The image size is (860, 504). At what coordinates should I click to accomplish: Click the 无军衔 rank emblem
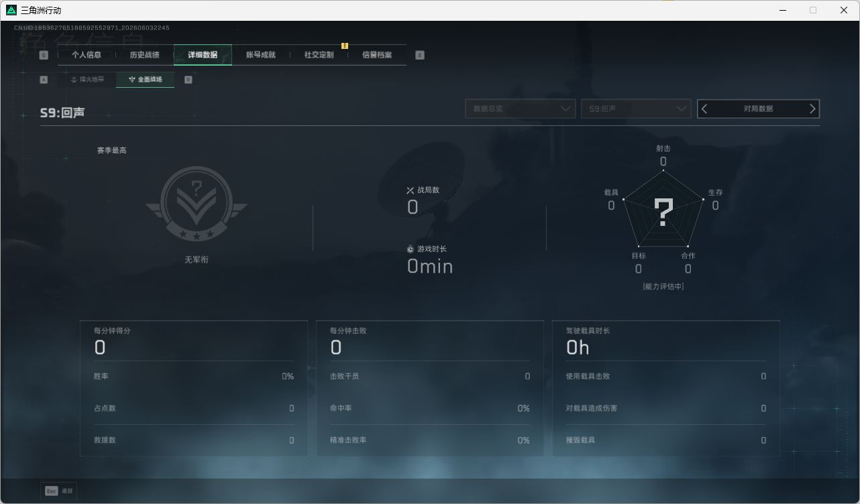coord(197,204)
